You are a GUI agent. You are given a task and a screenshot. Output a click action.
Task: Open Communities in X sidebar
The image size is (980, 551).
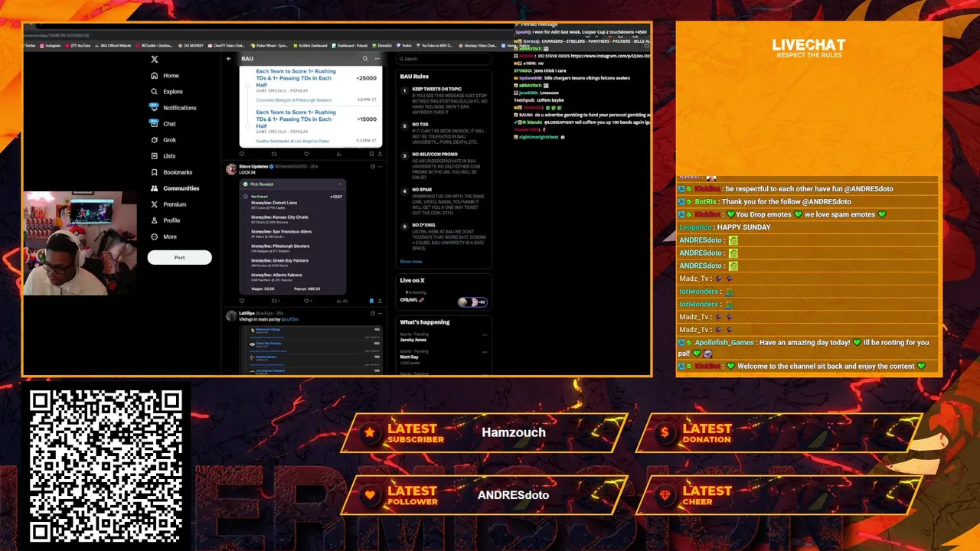click(x=175, y=188)
